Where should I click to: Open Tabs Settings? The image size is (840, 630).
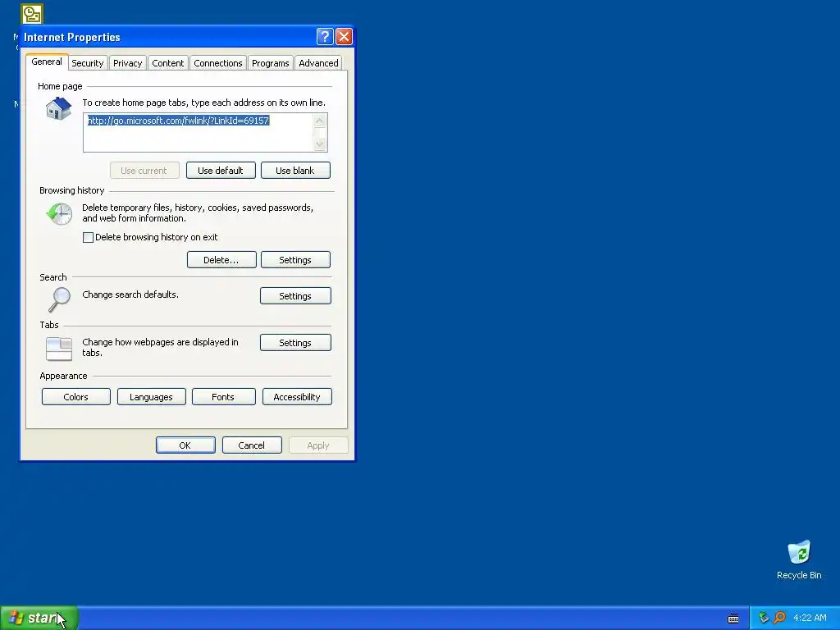click(295, 343)
